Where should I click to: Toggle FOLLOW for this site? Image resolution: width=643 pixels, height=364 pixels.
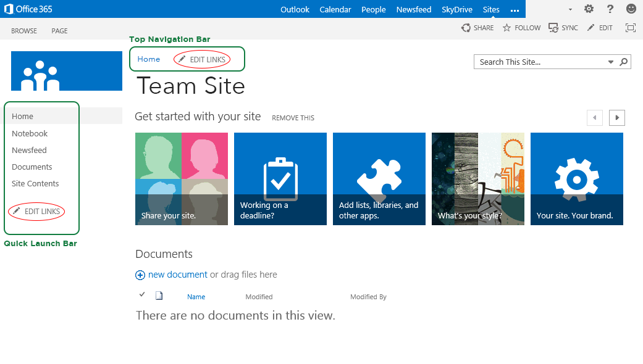(521, 27)
